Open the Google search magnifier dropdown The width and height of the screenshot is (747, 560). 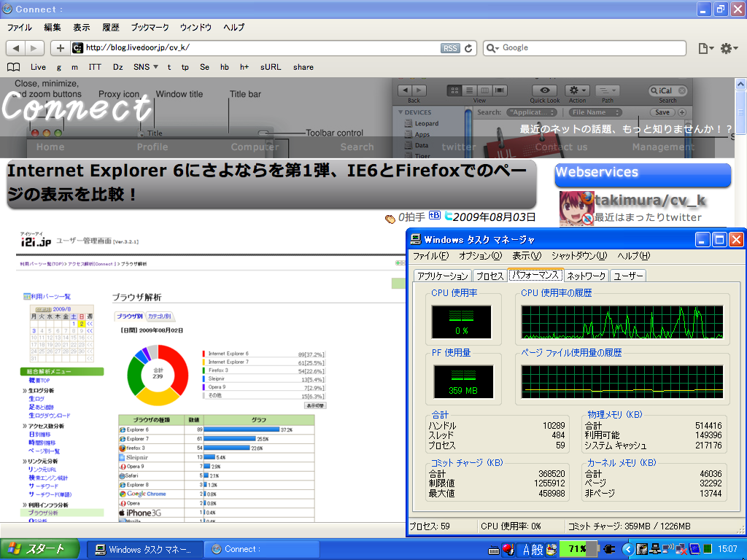coord(492,48)
